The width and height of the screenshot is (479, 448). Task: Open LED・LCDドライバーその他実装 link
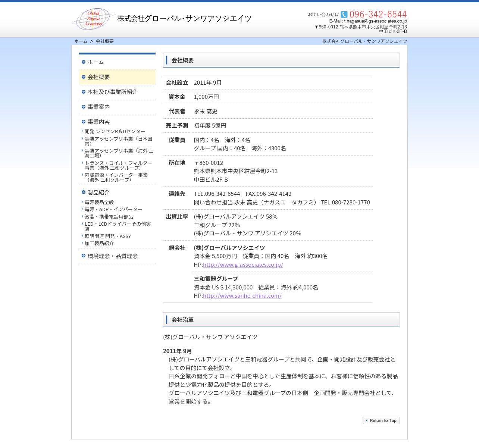click(x=118, y=226)
